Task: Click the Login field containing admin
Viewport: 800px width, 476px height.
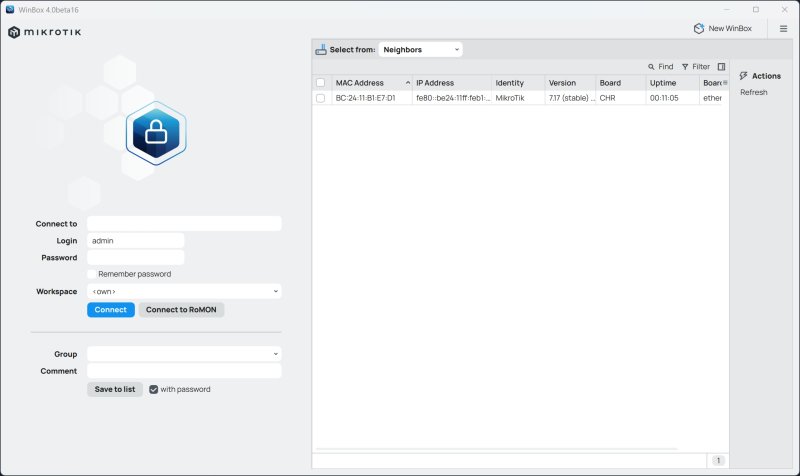Action: point(136,241)
